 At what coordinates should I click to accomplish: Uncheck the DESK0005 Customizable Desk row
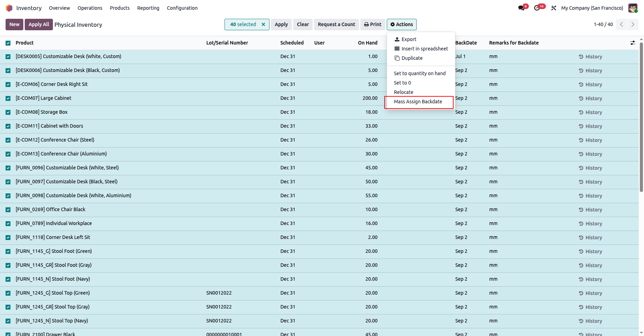tap(8, 57)
